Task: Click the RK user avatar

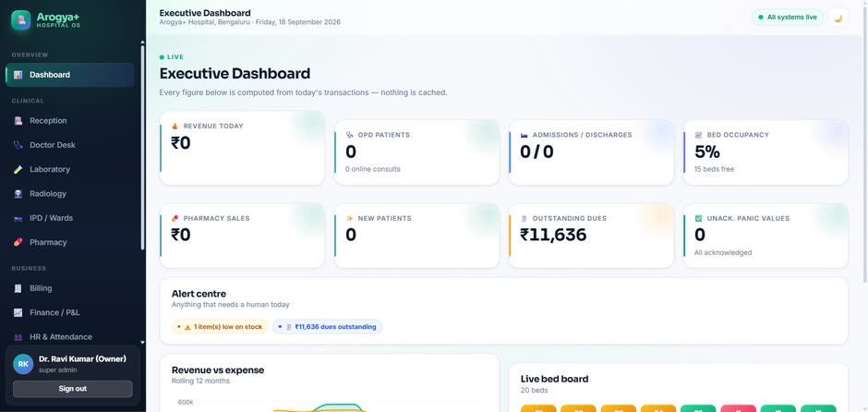Action: pos(23,364)
